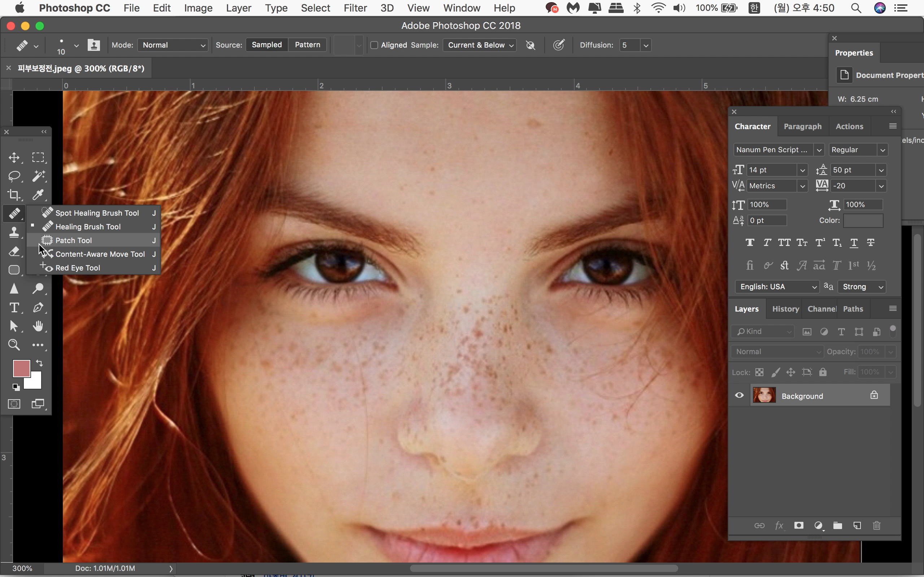This screenshot has width=924, height=577.
Task: Click the create new layer icon
Action: [x=857, y=525]
